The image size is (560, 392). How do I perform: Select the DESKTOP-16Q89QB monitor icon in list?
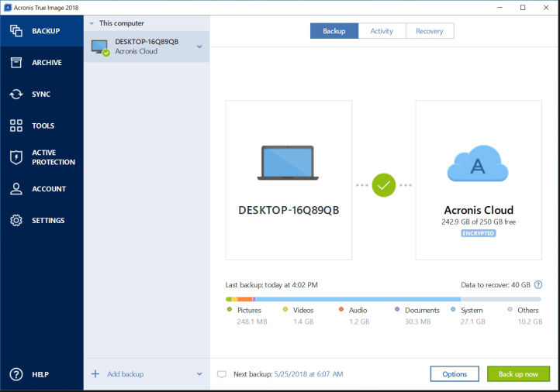tap(100, 47)
